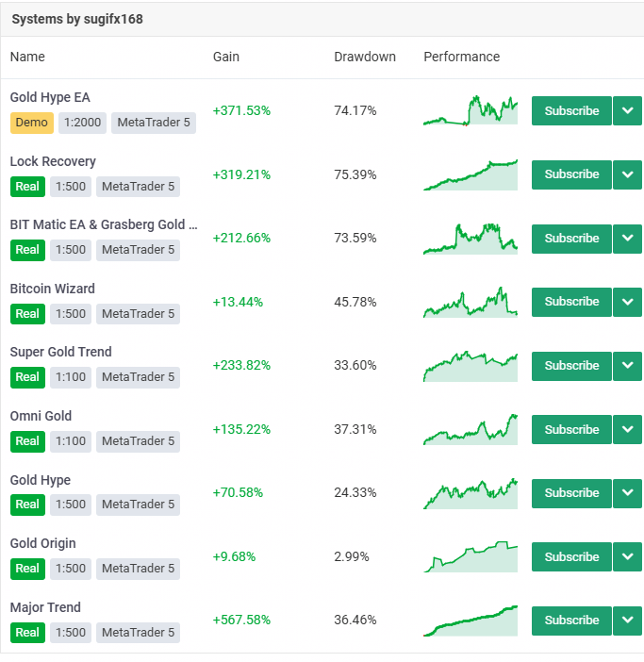
Task: Open BIT Matic EA & Grasberg Gold link
Action: point(104,224)
